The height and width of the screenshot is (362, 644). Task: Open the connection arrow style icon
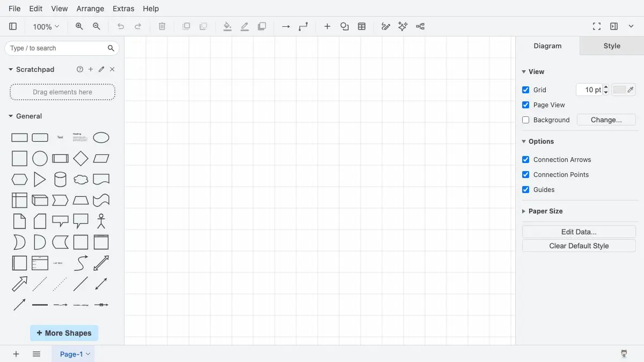tap(286, 26)
